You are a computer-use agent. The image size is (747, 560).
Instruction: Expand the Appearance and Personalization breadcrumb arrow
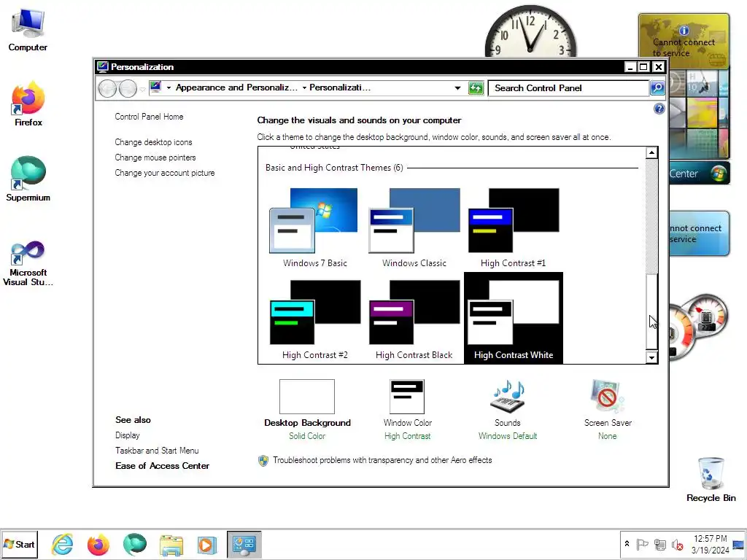click(304, 88)
